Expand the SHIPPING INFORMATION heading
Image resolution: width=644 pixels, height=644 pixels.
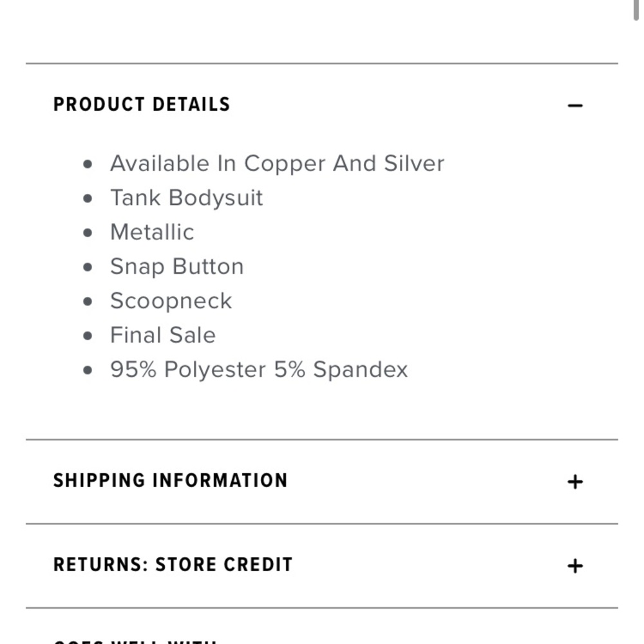pyautogui.click(x=170, y=480)
